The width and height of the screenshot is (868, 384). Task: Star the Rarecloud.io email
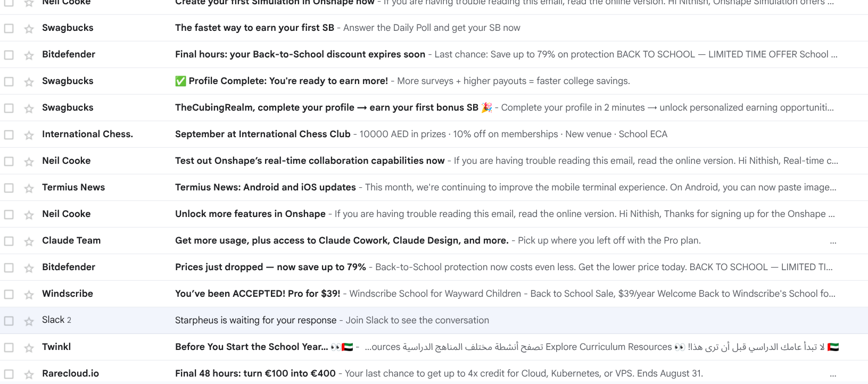coord(29,374)
